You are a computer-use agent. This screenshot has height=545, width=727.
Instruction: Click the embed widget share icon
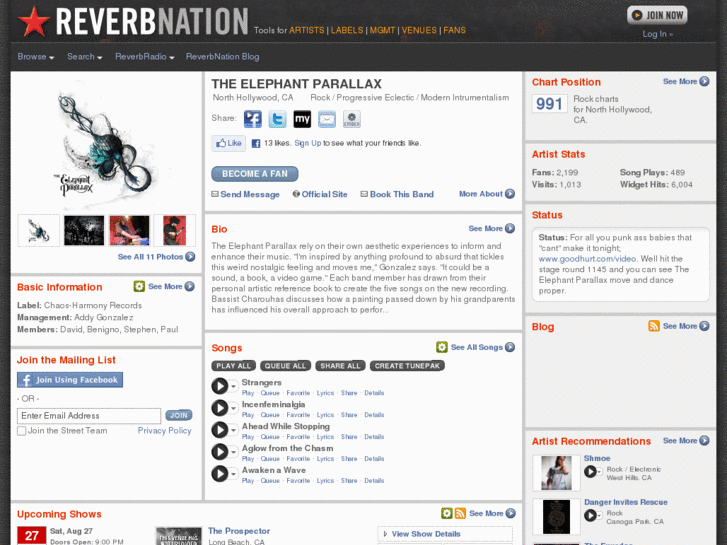point(351,119)
